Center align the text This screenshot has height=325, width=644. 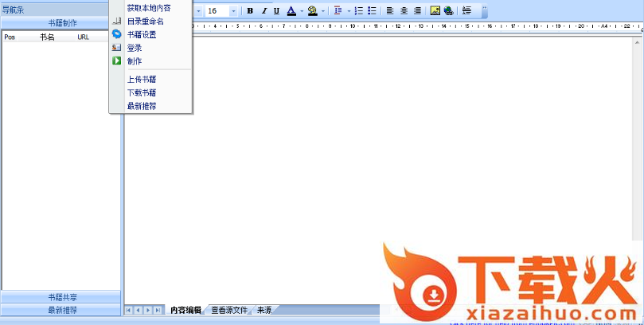[x=404, y=11]
